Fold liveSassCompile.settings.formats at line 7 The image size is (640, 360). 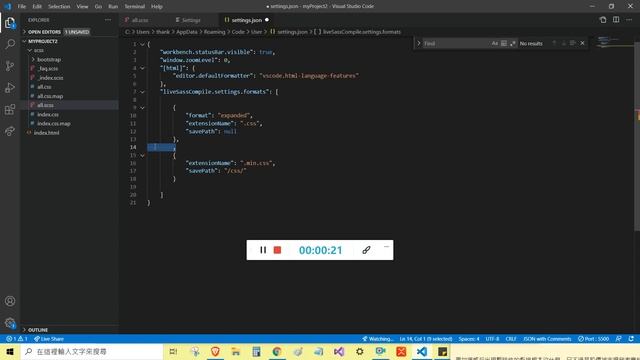click(142, 92)
